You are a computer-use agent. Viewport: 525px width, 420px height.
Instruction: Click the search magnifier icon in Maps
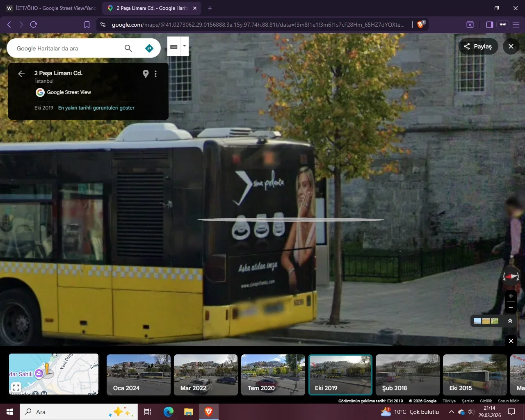(x=128, y=48)
